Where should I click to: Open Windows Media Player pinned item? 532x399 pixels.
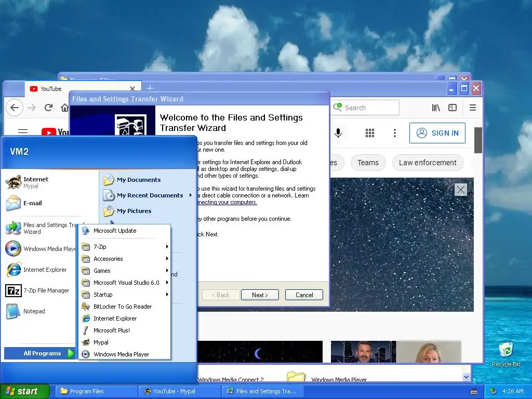click(x=41, y=249)
